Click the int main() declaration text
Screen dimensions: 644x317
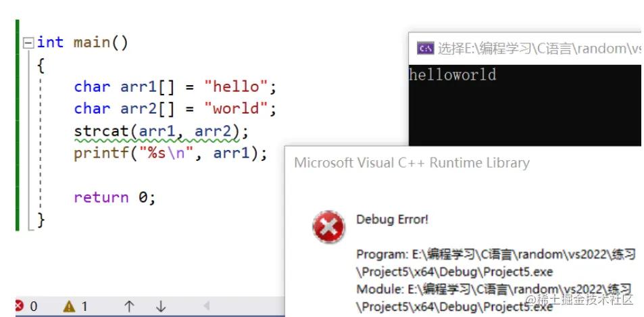click(x=82, y=43)
